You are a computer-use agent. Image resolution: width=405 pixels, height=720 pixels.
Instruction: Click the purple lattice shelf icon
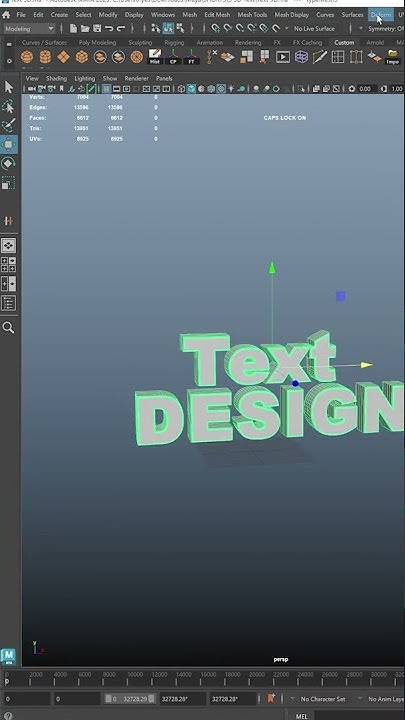point(301,57)
